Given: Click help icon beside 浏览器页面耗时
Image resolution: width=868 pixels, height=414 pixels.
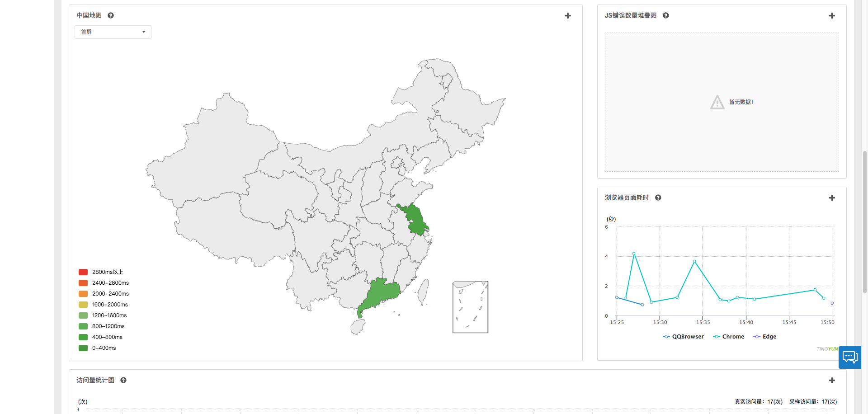Looking at the screenshot, I should pos(658,198).
